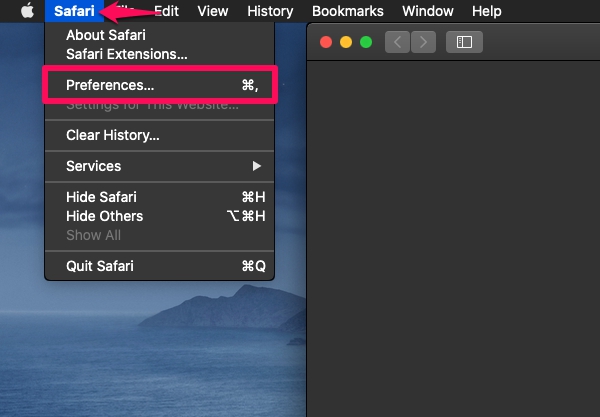The height and width of the screenshot is (417, 600).
Task: Open Preferences from the Safari menu
Action: (x=110, y=86)
